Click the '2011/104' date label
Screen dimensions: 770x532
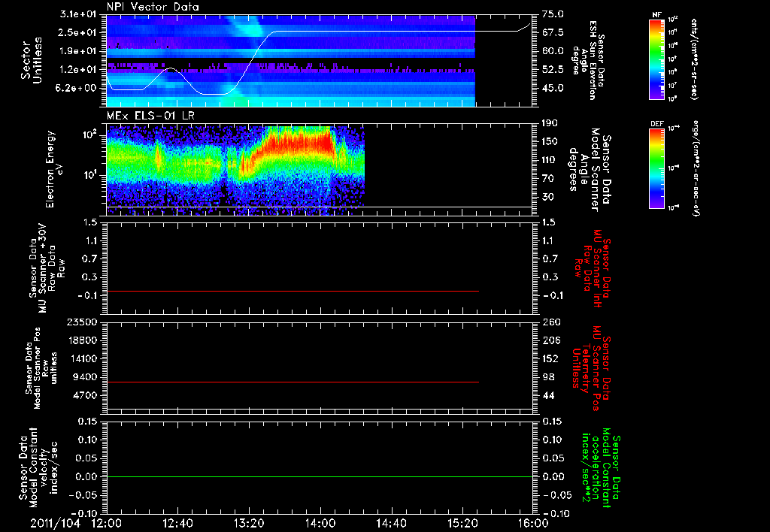pyautogui.click(x=55, y=523)
